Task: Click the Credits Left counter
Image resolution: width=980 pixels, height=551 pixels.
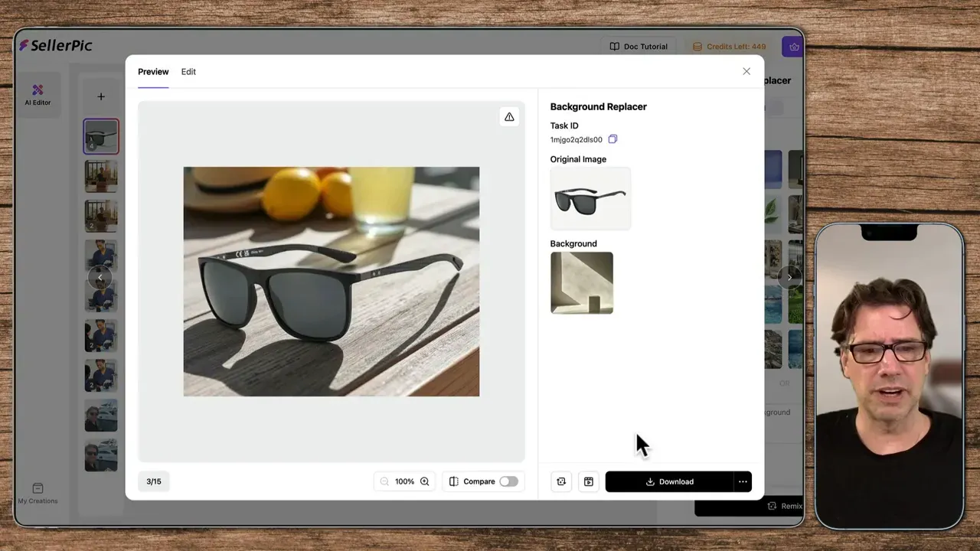Action: point(729,47)
